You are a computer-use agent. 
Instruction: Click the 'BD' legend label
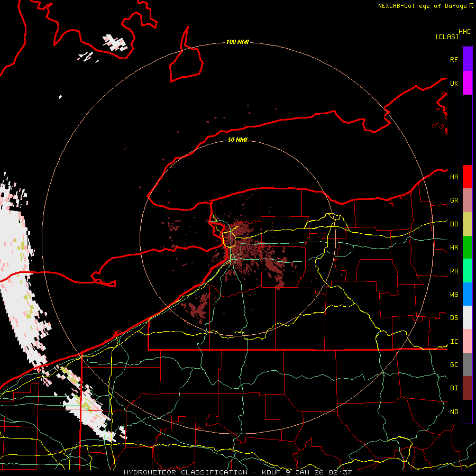click(454, 224)
